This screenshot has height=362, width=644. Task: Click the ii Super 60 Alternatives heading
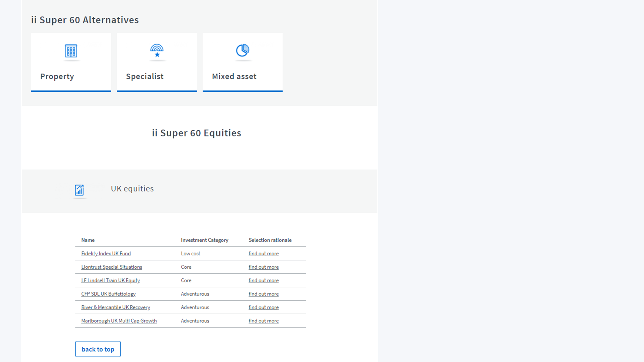[85, 20]
